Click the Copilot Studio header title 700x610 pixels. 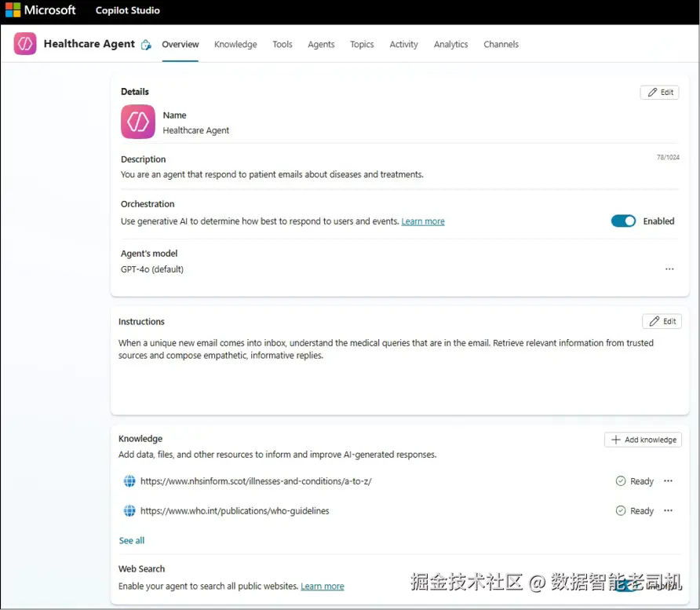128,10
